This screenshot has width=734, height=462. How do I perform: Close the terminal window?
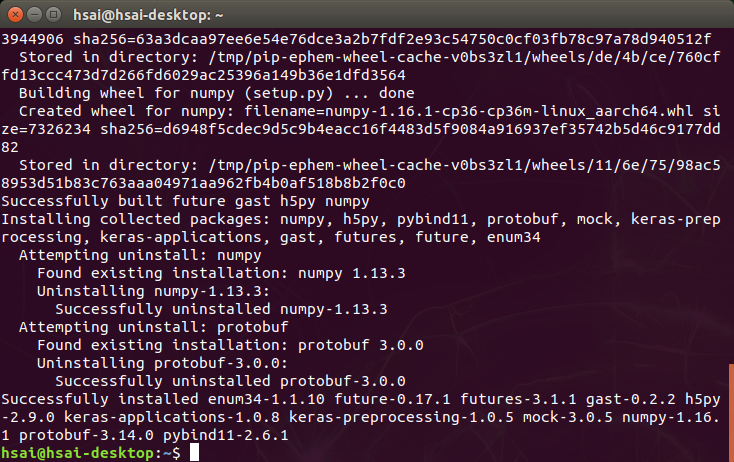click(x=15, y=15)
